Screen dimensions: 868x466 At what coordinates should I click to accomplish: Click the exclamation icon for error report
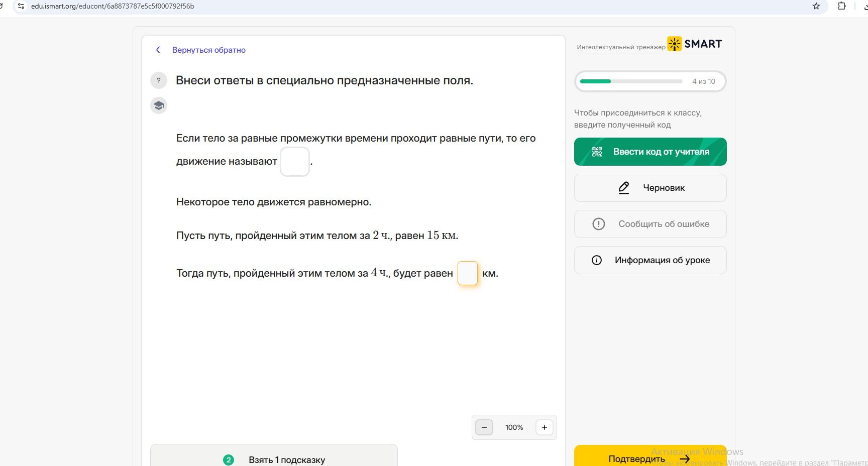click(x=599, y=224)
